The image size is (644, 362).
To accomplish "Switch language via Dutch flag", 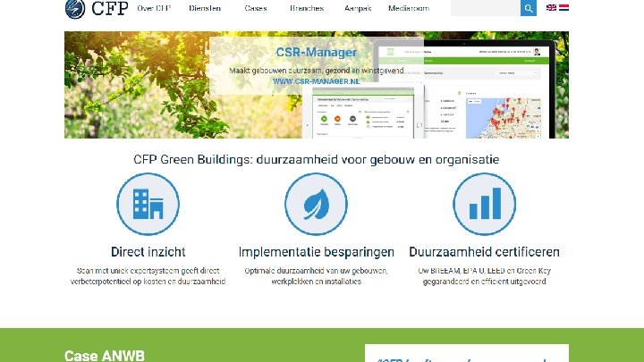I will click(x=563, y=7).
